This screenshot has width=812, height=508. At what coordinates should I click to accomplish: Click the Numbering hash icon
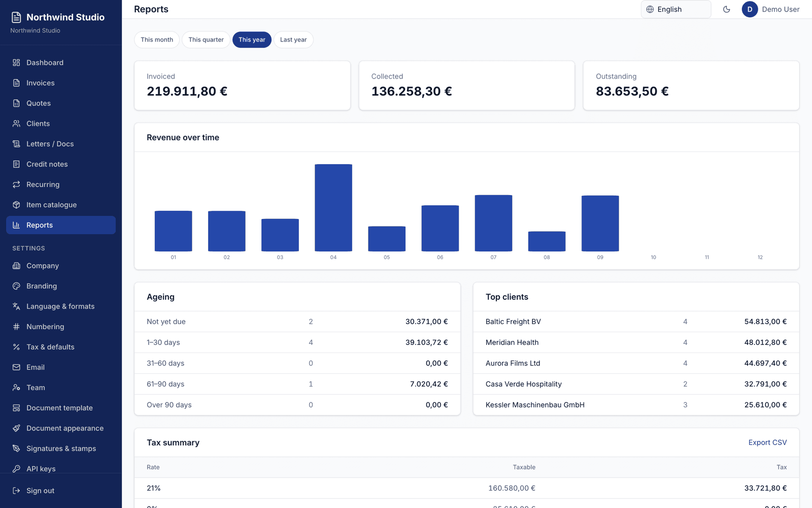16,327
